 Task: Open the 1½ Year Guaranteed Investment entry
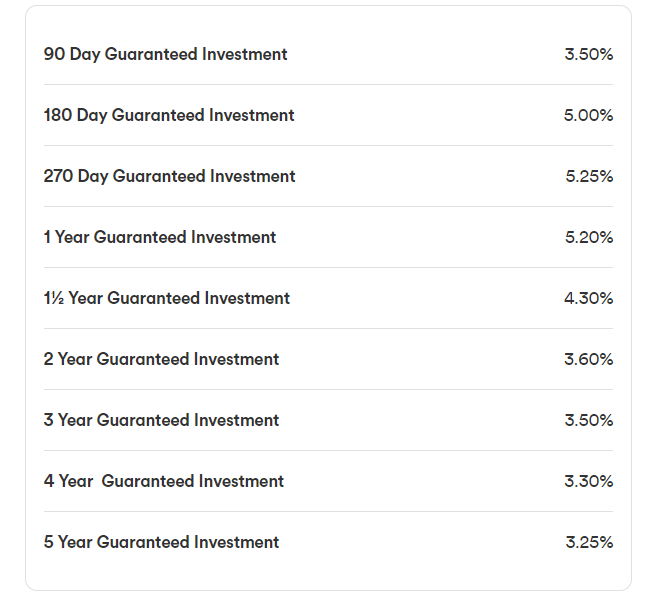coord(167,298)
